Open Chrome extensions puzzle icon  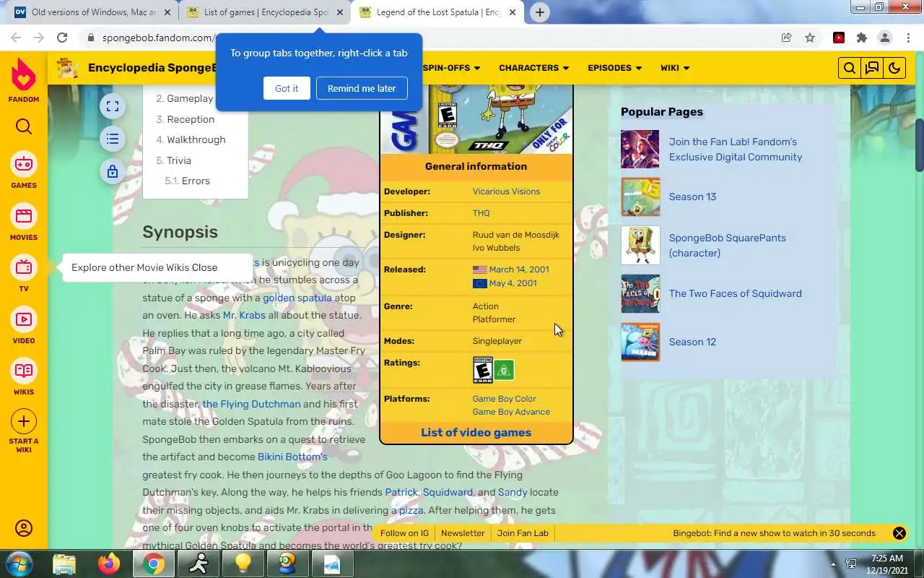[862, 38]
